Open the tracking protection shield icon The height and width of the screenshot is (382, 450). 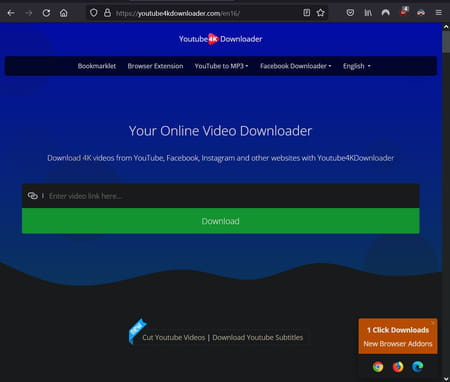(x=94, y=13)
